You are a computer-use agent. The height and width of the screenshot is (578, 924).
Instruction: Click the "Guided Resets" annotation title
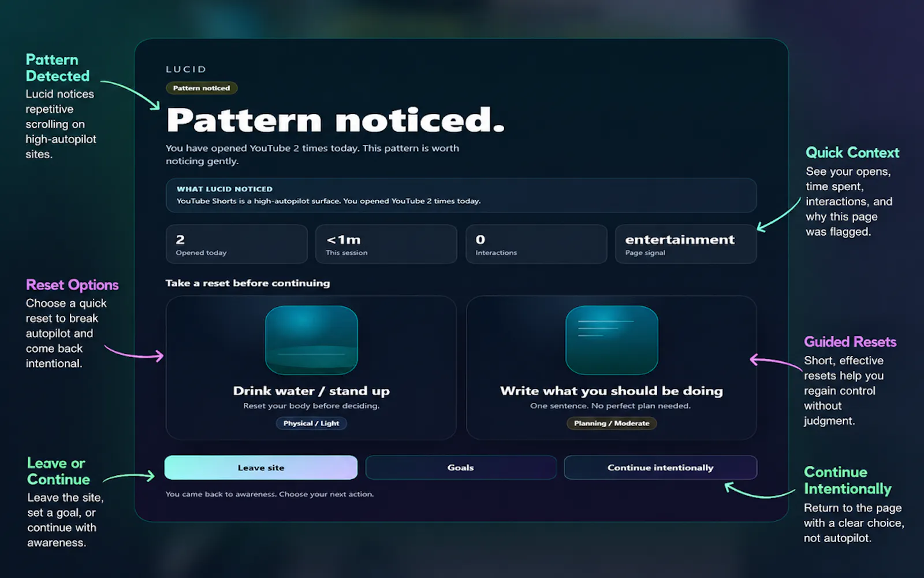pos(850,342)
